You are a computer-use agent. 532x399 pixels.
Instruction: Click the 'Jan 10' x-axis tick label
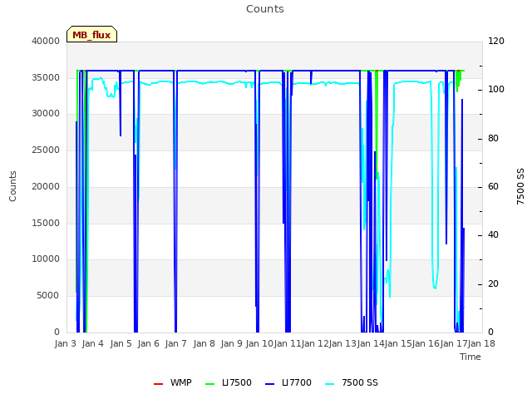pyautogui.click(x=259, y=343)
